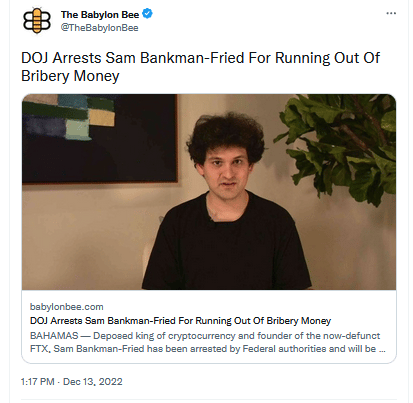Viewport: 413px width, 403px height.
Task: Click the babylonbee.com domain label
Action: pyautogui.click(x=67, y=307)
